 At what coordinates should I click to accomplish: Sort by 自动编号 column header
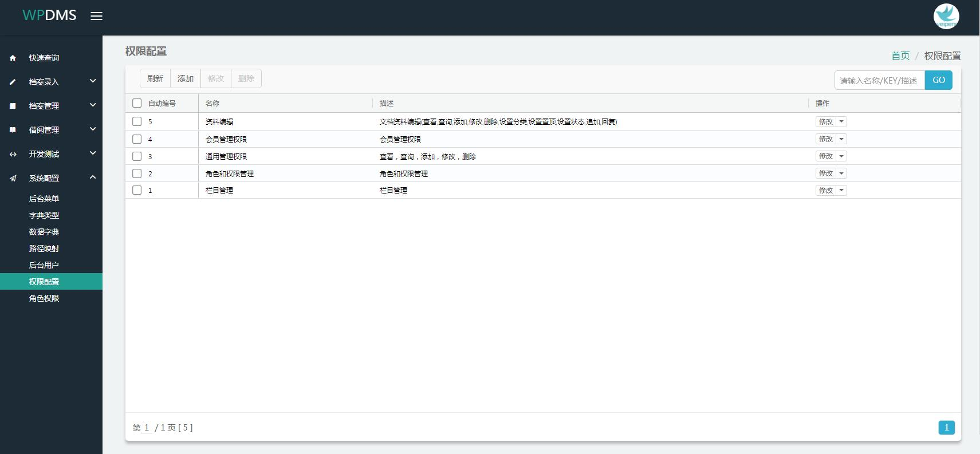(x=162, y=103)
